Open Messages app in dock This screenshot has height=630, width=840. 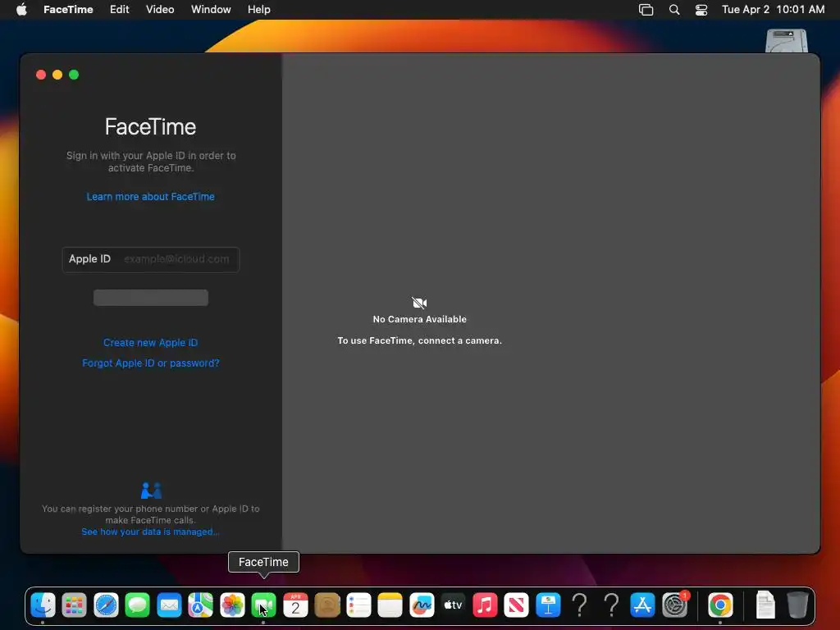tap(138, 605)
